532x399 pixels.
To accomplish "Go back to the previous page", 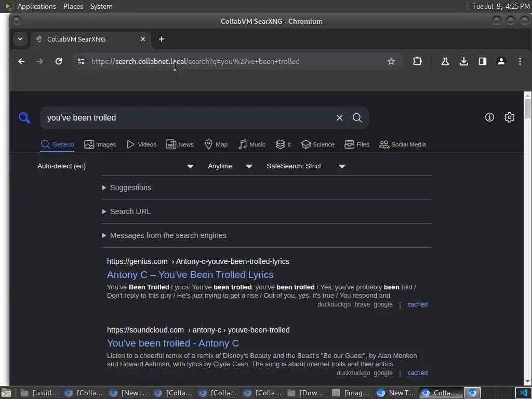I will [x=21, y=61].
